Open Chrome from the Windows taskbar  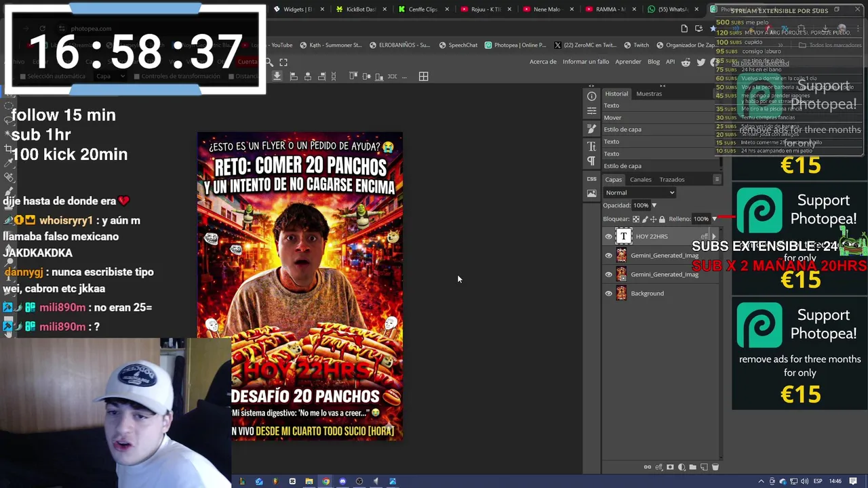325,481
